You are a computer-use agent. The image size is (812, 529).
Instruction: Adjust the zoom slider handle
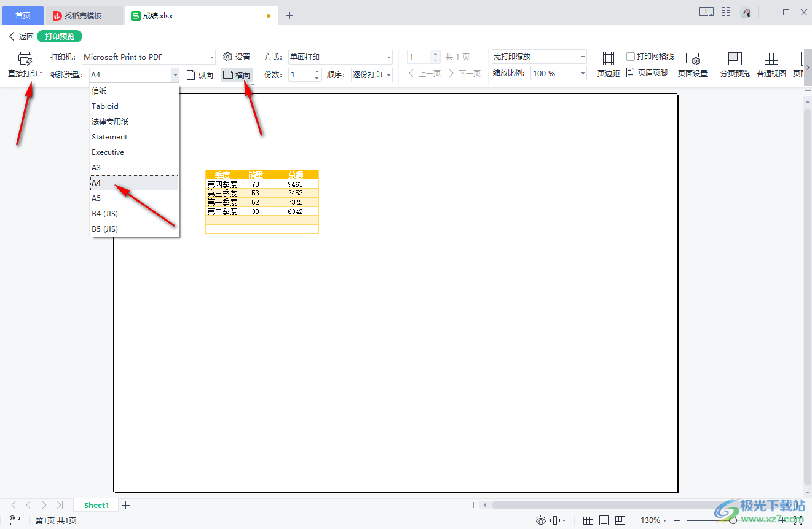[x=733, y=520]
